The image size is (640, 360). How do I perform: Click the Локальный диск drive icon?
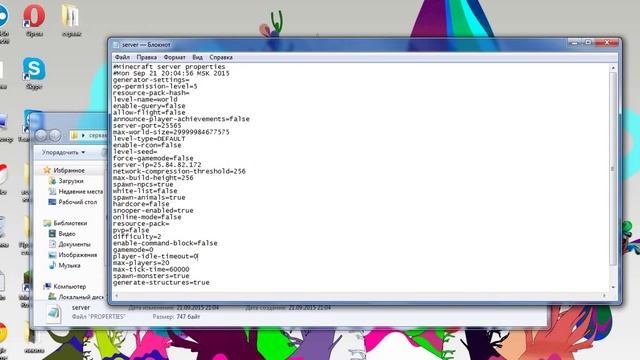52,297
